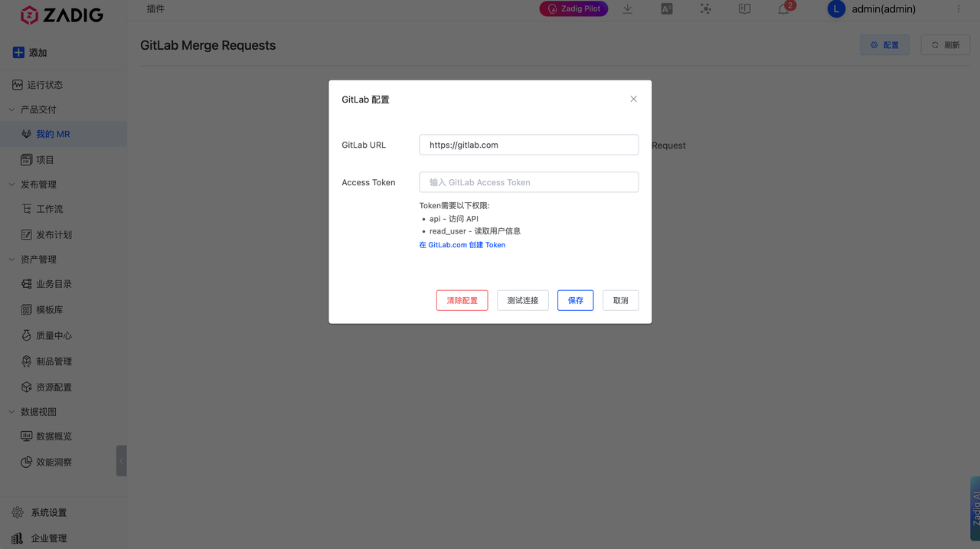Open 在 GitLab.com 创建 Token link

[x=462, y=245]
